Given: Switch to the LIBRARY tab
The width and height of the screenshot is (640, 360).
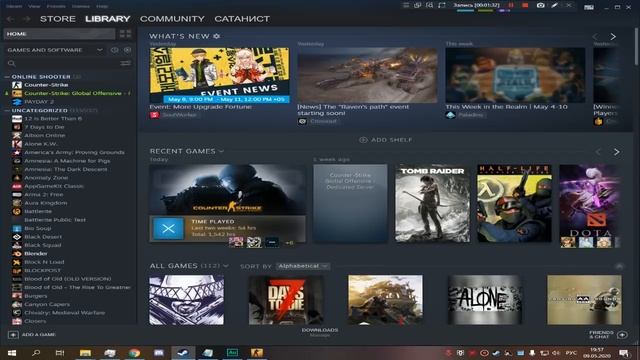Looking at the screenshot, I should pos(107,19).
